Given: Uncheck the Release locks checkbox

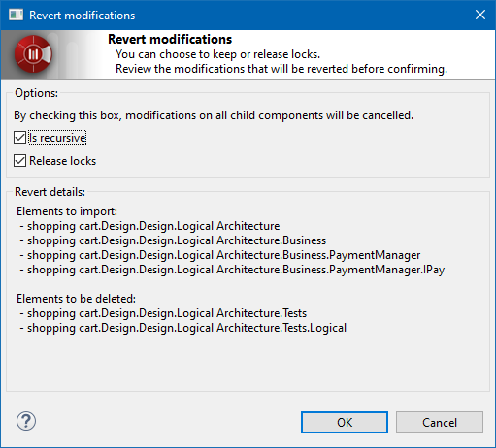Looking at the screenshot, I should click(x=19, y=161).
